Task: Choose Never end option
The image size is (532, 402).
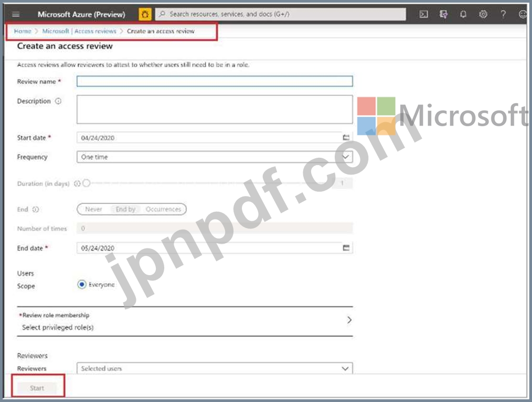Action: tap(93, 209)
